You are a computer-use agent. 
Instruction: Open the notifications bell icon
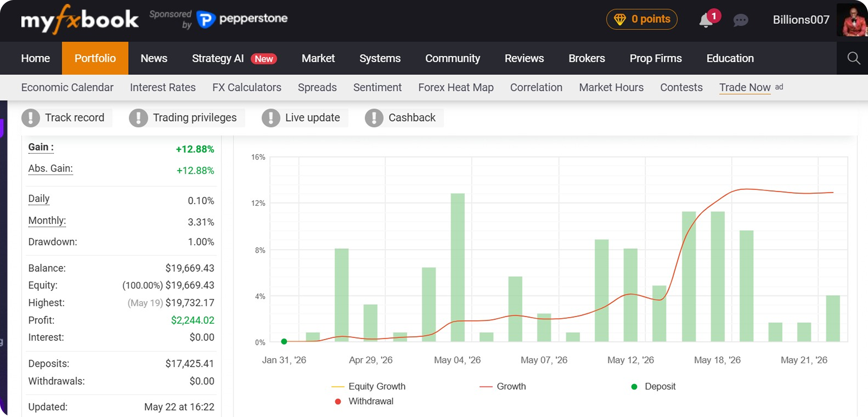(x=706, y=20)
